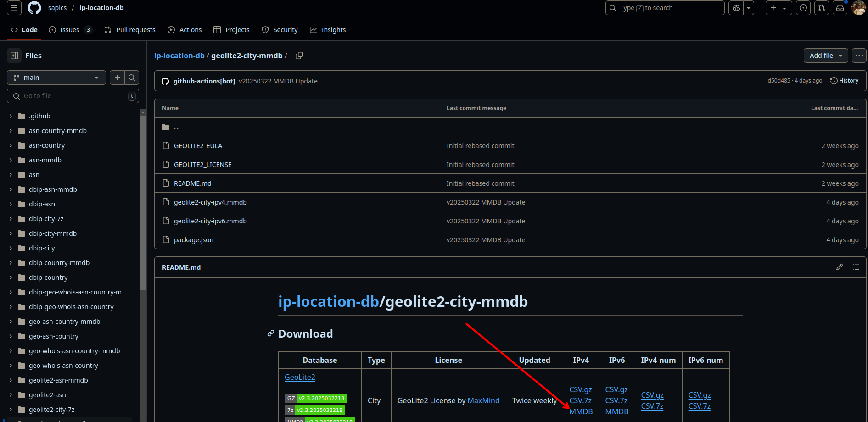Screen dimensions: 868x422
Task: Focus the Go to file input
Action: [x=73, y=96]
